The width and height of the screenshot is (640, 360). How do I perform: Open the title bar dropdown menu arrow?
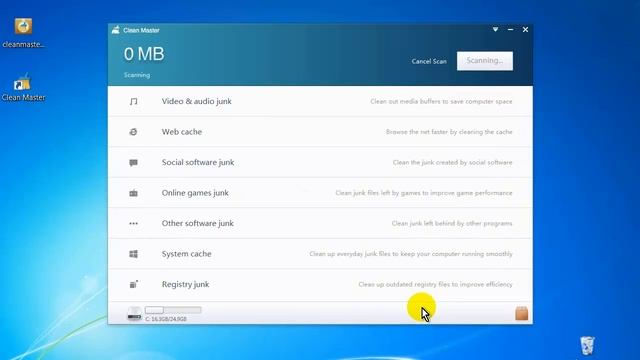click(x=495, y=29)
